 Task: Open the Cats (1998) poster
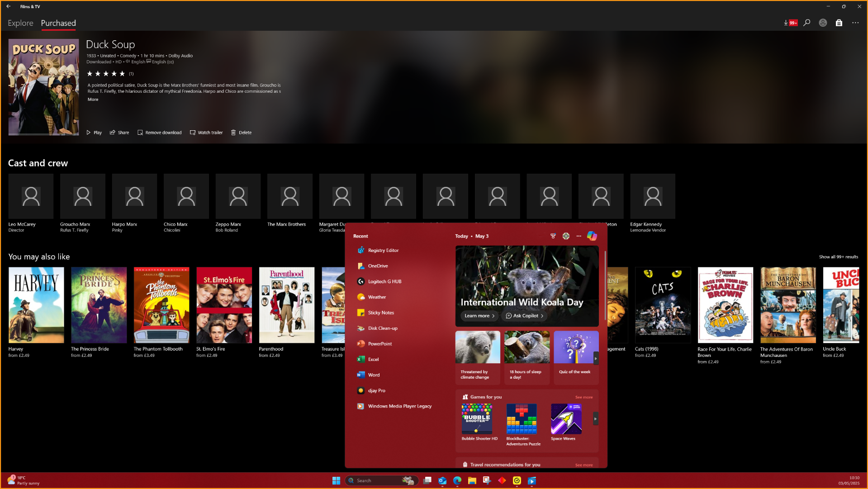(x=663, y=305)
